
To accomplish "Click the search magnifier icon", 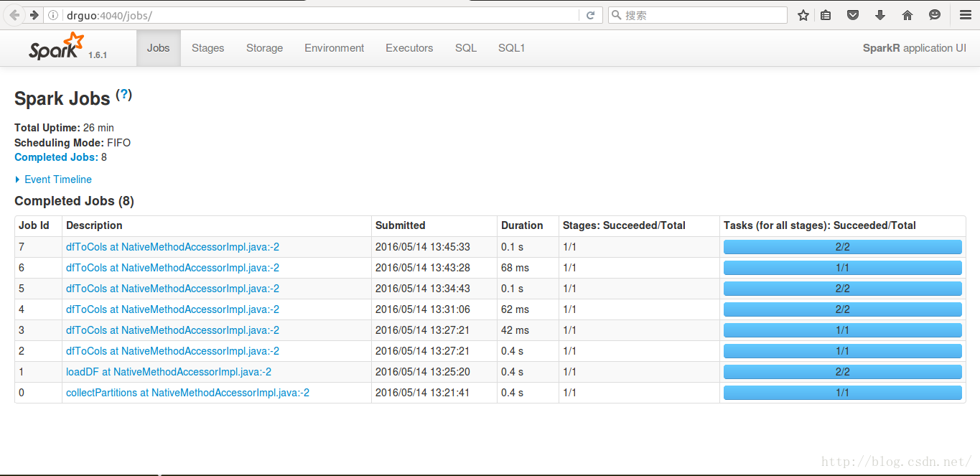I will 616,15.
